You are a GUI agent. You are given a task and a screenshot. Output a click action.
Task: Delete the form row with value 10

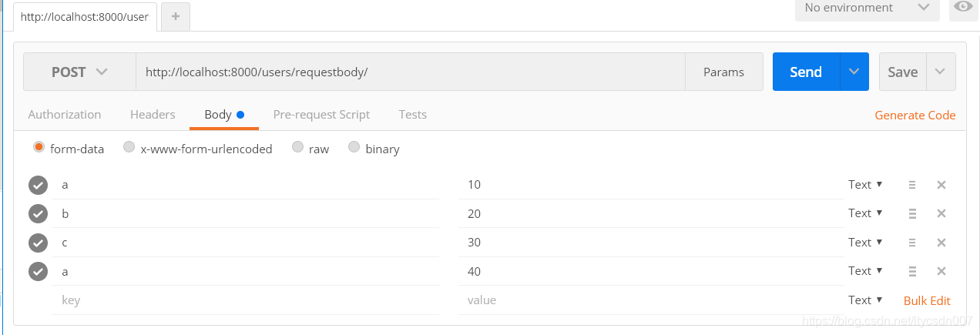941,185
